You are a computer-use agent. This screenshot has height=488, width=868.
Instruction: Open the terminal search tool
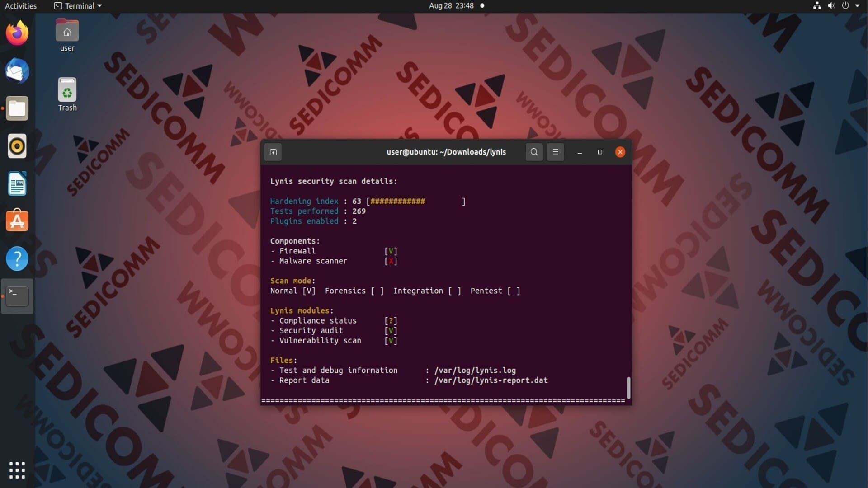[x=534, y=152]
